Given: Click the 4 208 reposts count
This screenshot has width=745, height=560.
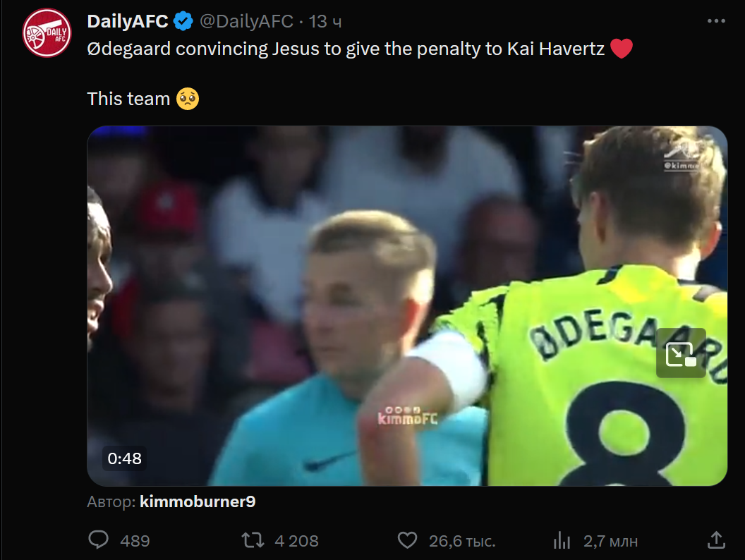Looking at the screenshot, I should (x=296, y=541).
